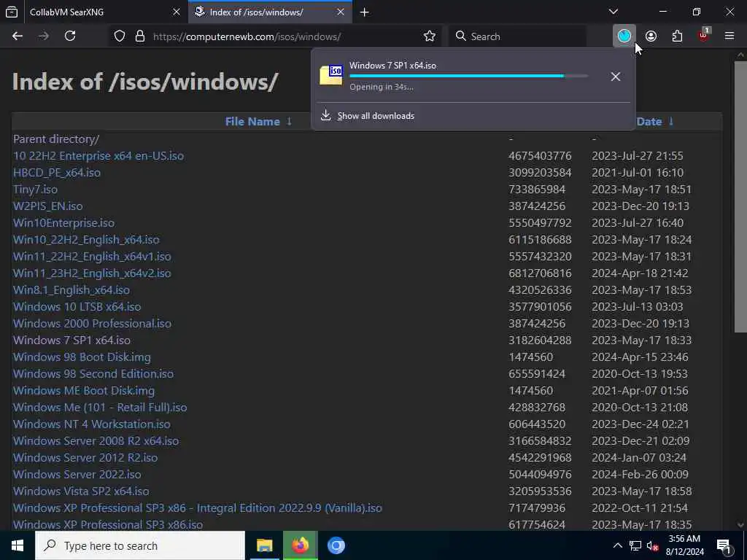Screen dimensions: 747x560
Task: Go back with the browser back arrow
Action: (x=18, y=36)
